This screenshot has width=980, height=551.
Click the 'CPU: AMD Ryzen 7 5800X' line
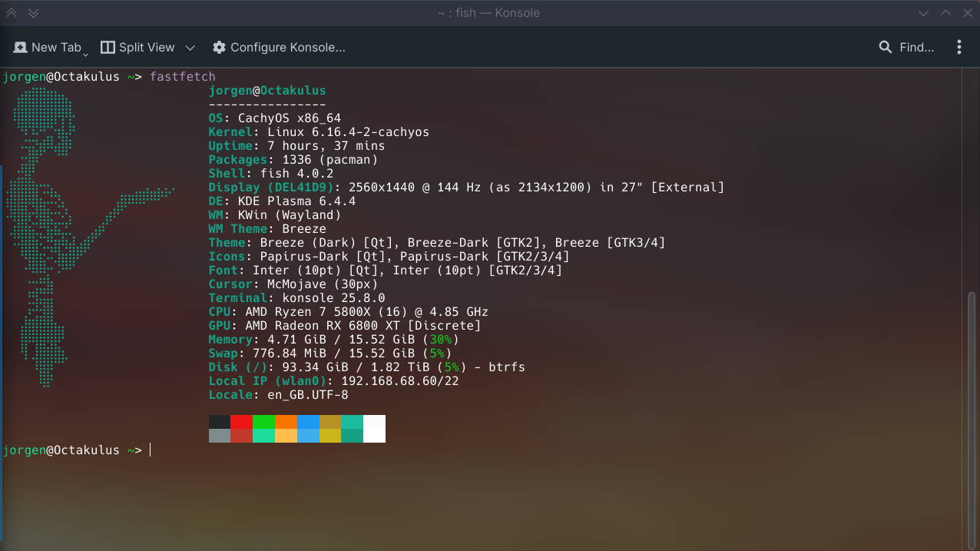click(x=349, y=312)
